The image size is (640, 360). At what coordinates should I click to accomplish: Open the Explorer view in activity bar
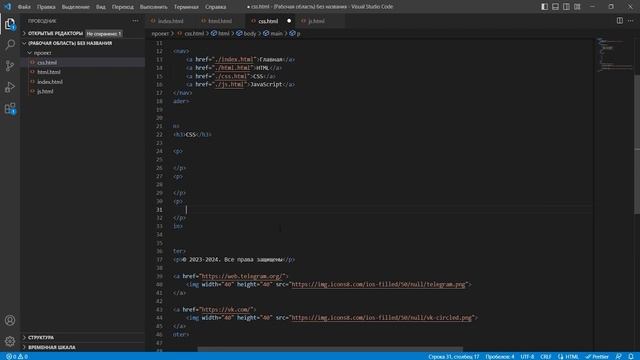pyautogui.click(x=10, y=24)
